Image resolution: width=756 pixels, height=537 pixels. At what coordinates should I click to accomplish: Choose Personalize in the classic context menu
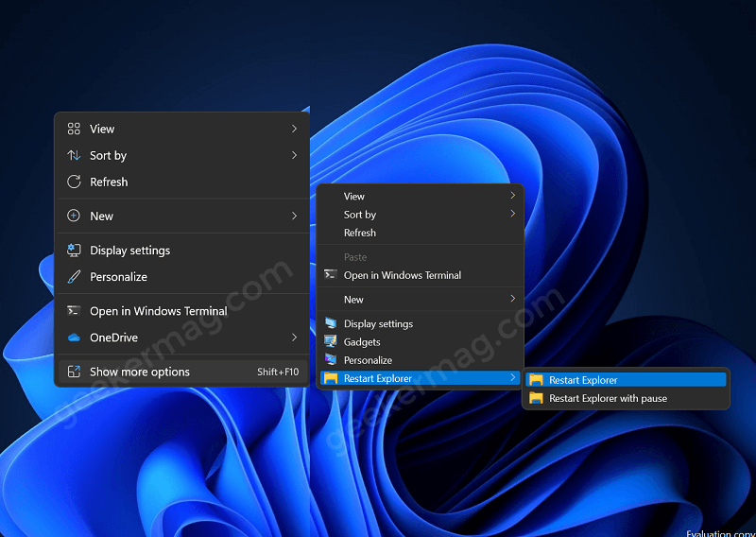(x=420, y=360)
